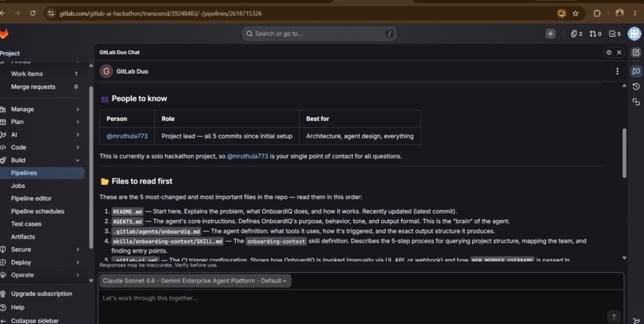The image size is (644, 324).
Task: Click the GitLab fox logo
Action: pos(4,34)
